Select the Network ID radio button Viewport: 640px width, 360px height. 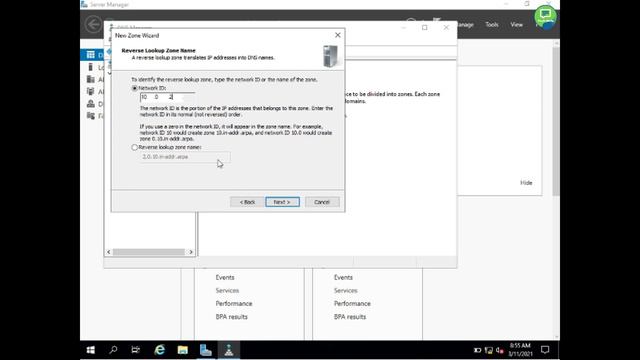tap(134, 88)
